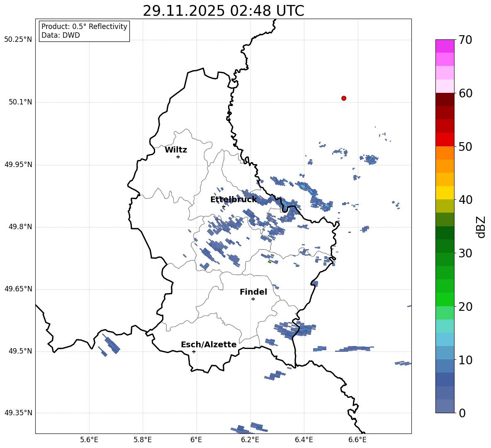Click the 0 colorbar tick label

[x=462, y=413]
